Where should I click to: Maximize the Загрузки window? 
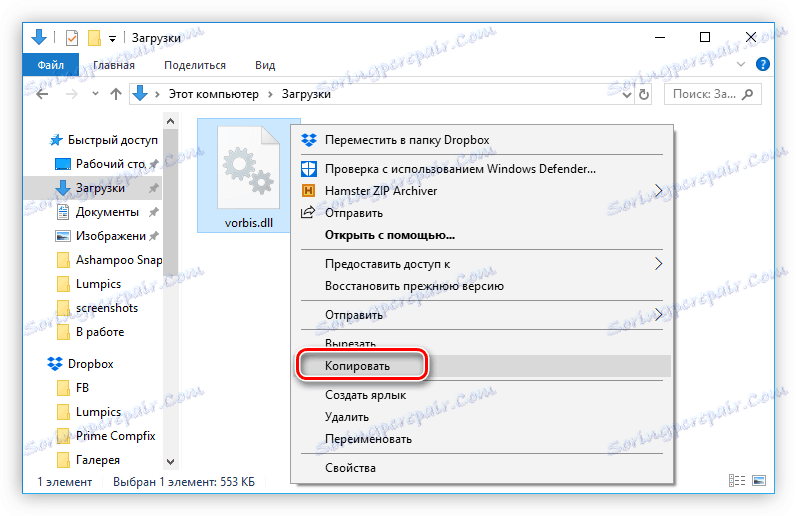pyautogui.click(x=704, y=37)
